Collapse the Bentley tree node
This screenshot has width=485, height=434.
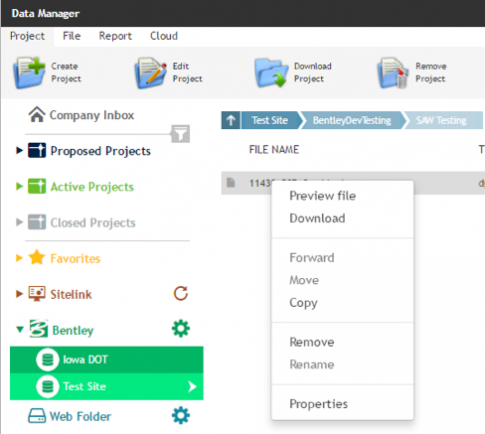(20, 329)
